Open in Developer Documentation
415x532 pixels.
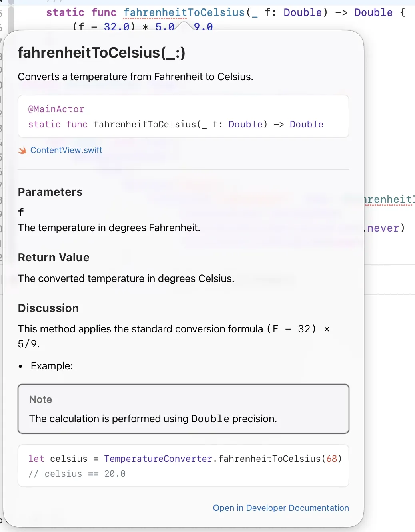(281, 508)
